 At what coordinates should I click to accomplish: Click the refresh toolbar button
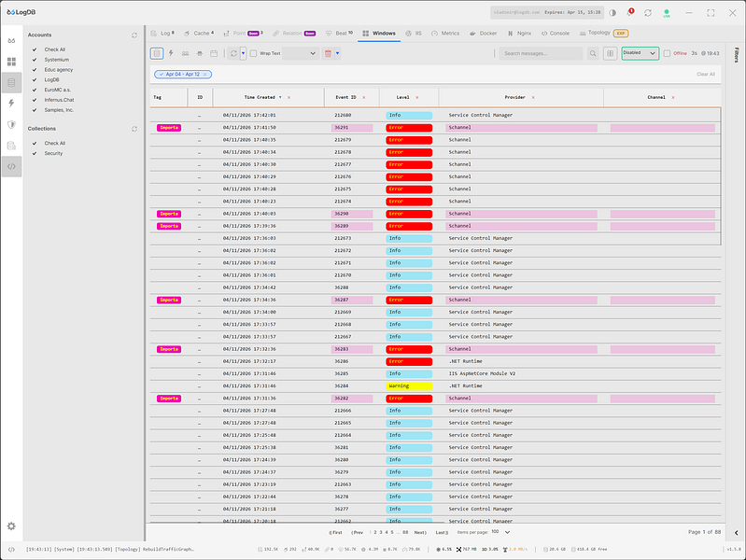tap(233, 53)
